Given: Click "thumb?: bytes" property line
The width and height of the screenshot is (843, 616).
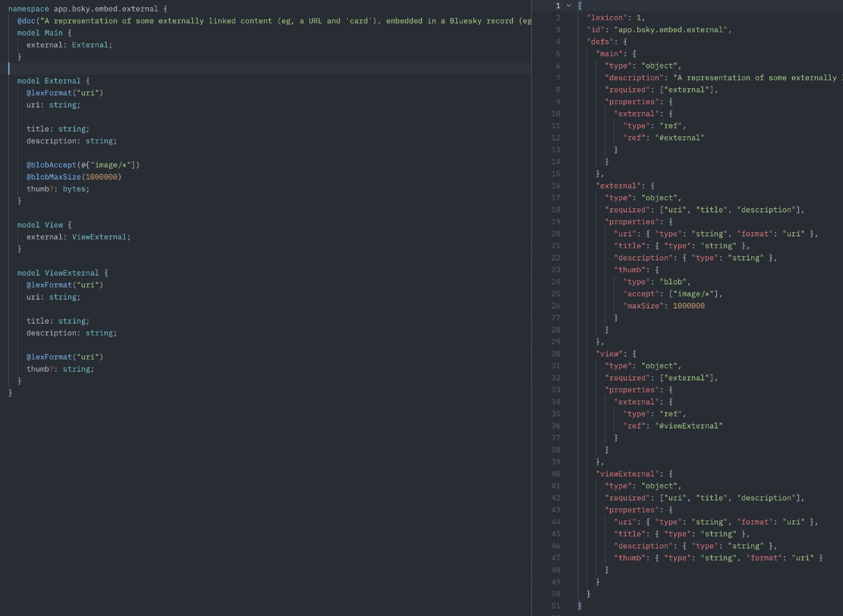Looking at the screenshot, I should tap(58, 189).
